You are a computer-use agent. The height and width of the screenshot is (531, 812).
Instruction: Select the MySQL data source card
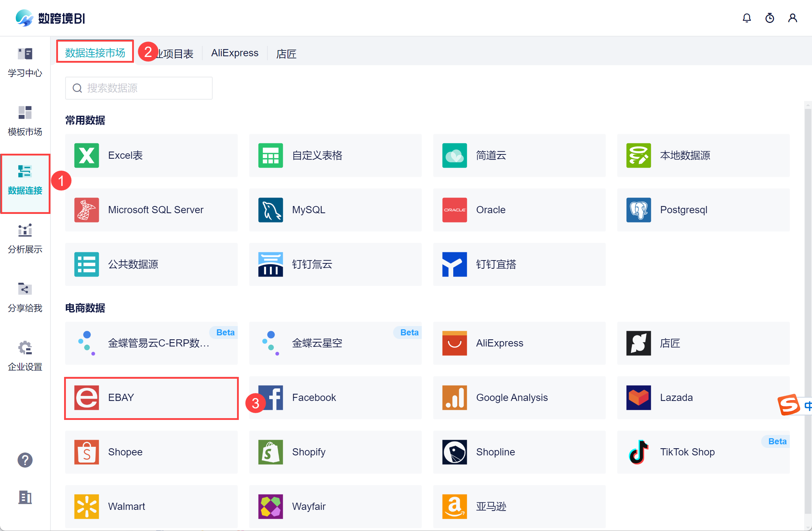(335, 210)
